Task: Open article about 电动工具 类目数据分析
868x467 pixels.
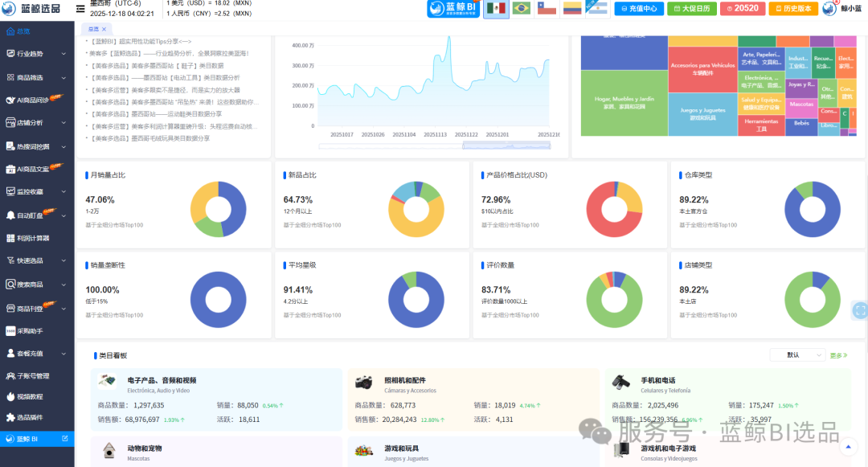Action: [x=166, y=77]
